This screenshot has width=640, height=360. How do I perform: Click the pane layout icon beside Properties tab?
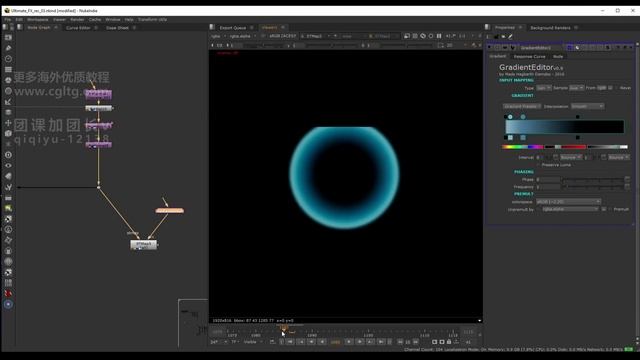(x=487, y=27)
